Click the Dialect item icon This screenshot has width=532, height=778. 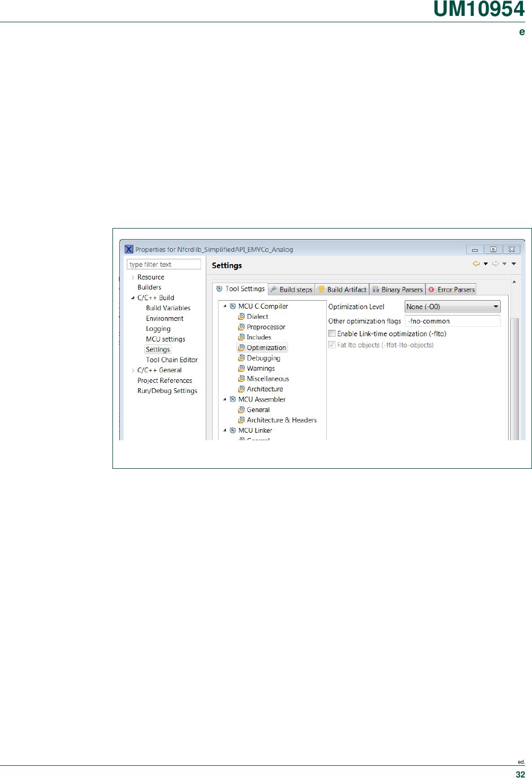[241, 317]
